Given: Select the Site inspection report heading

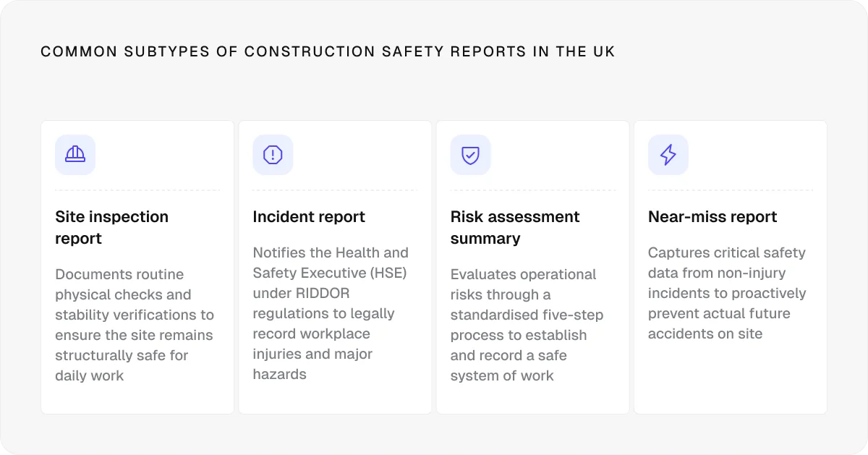Looking at the screenshot, I should [112, 227].
